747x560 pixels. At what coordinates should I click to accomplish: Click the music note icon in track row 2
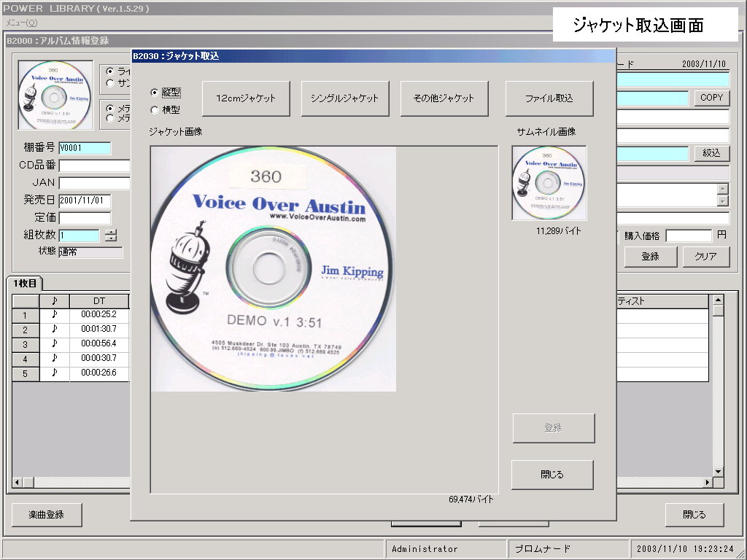54,329
